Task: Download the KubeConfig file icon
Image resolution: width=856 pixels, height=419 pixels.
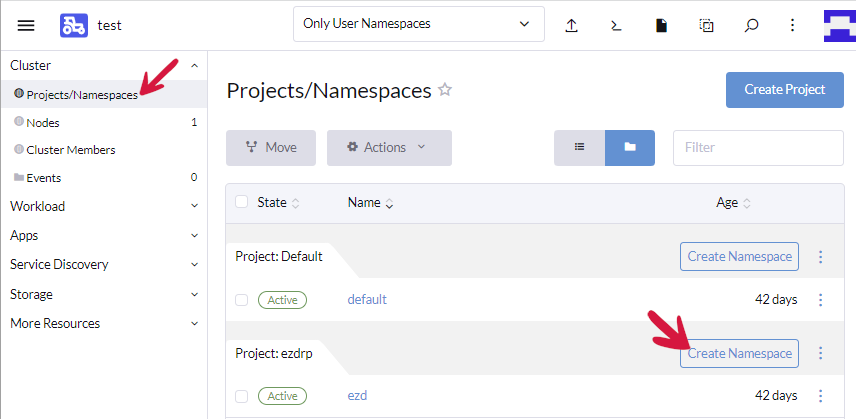Action: (661, 25)
